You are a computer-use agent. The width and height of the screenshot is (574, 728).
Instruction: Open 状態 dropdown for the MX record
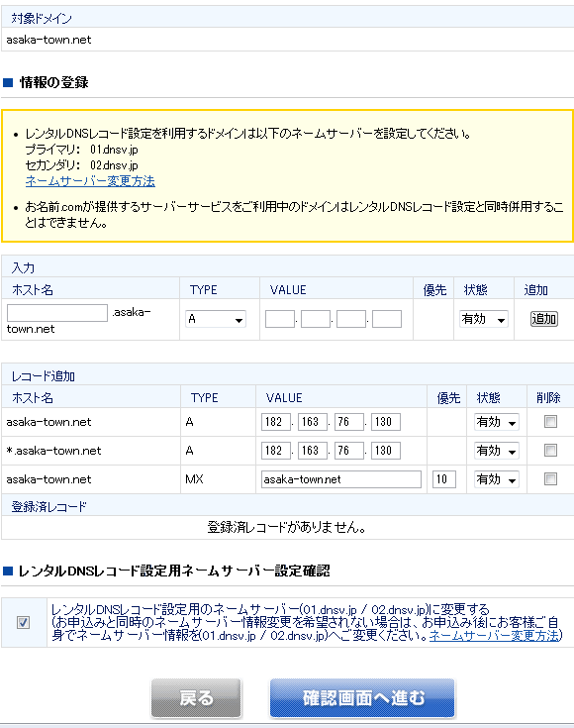point(496,479)
